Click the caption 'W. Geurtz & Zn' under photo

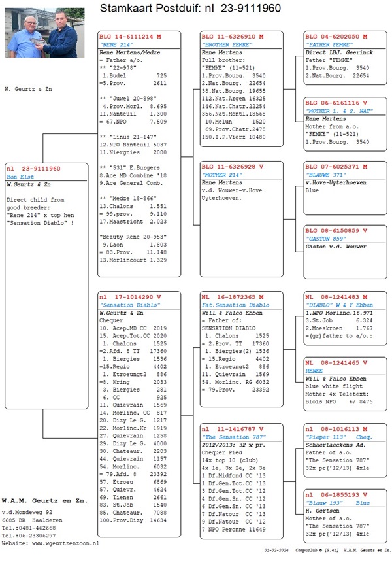pyautogui.click(x=28, y=89)
